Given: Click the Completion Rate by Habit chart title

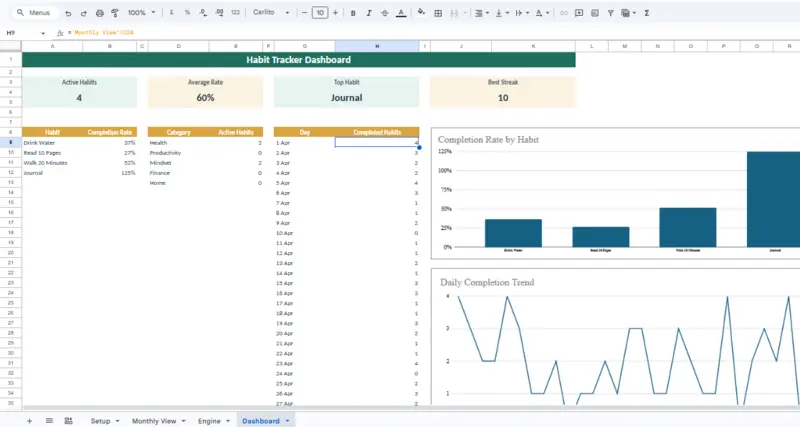Looking at the screenshot, I should pos(488,139).
